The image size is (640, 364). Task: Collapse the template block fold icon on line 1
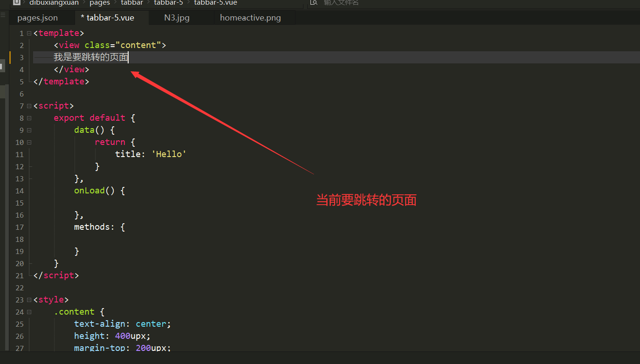(x=28, y=33)
